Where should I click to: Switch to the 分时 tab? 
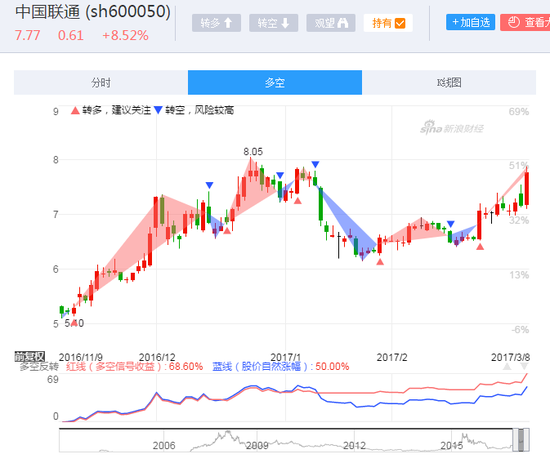click(101, 82)
